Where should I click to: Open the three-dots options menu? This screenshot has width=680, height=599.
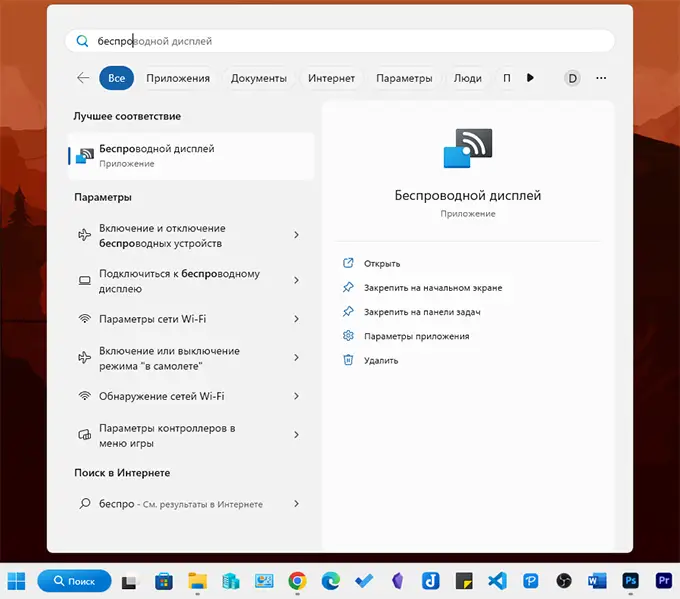tap(601, 78)
